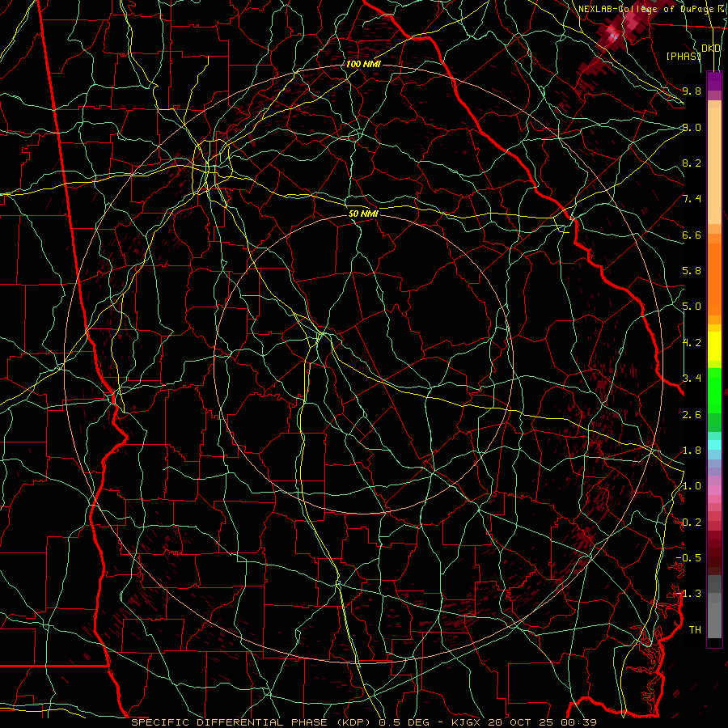Screen dimensions: 728x728
Task: Click the 50 NMI range ring label
Action: click(363, 214)
